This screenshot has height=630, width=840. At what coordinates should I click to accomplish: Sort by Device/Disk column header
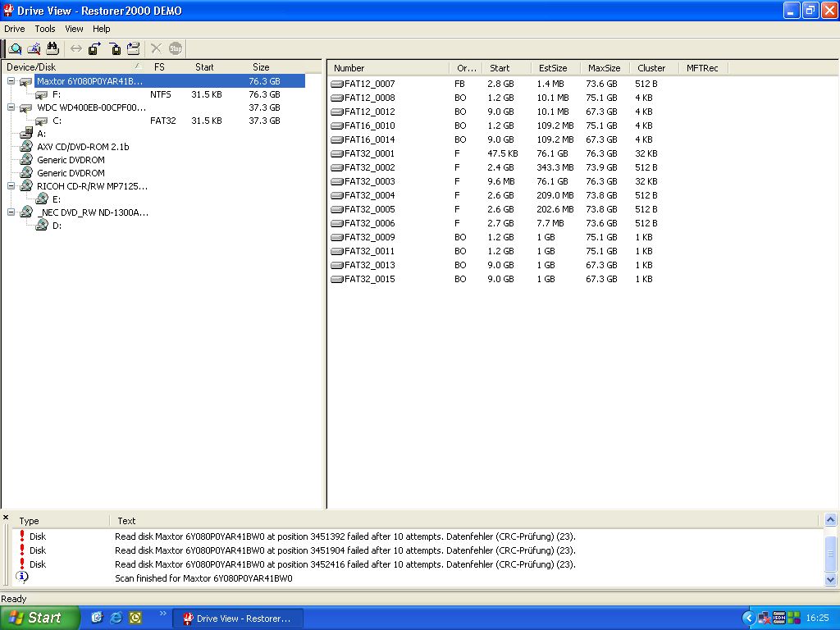pos(74,67)
